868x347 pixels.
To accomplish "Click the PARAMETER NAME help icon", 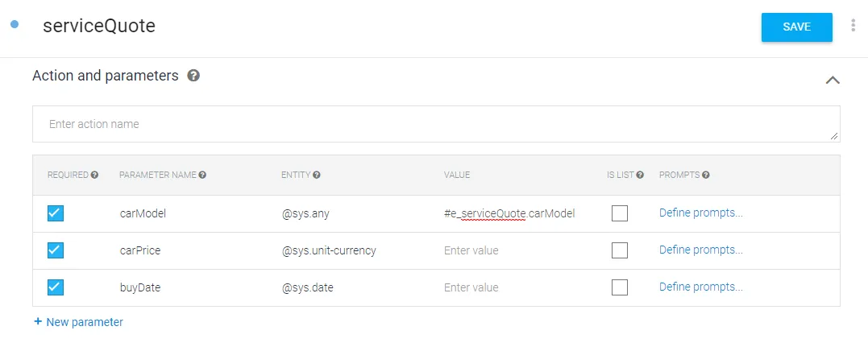I will coord(202,175).
